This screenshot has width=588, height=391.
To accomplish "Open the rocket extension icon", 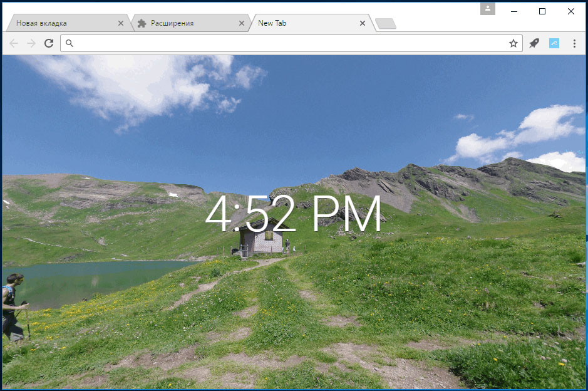I will 534,43.
